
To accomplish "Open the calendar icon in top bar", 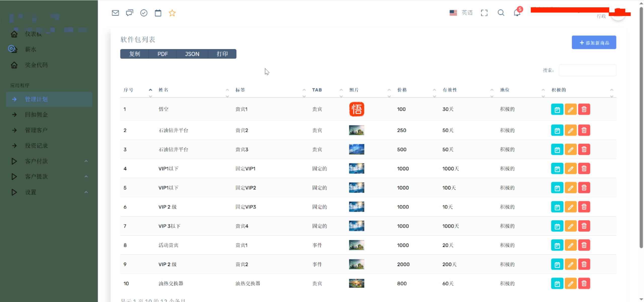I will click(x=158, y=13).
